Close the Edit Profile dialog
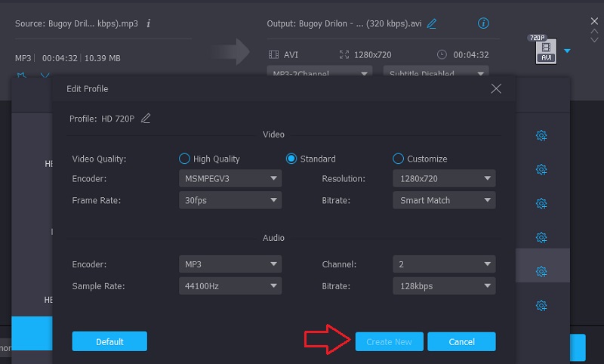Image resolution: width=604 pixels, height=364 pixels. click(x=496, y=88)
